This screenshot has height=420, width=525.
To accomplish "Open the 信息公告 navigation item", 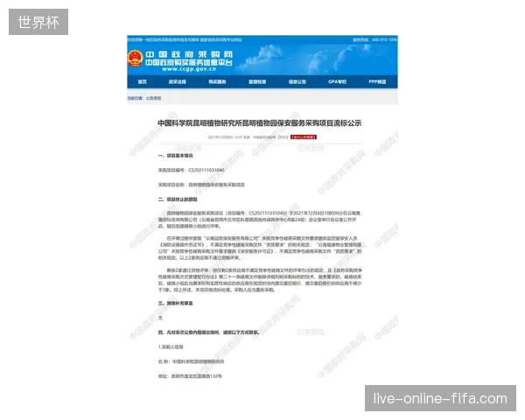I will (x=297, y=81).
